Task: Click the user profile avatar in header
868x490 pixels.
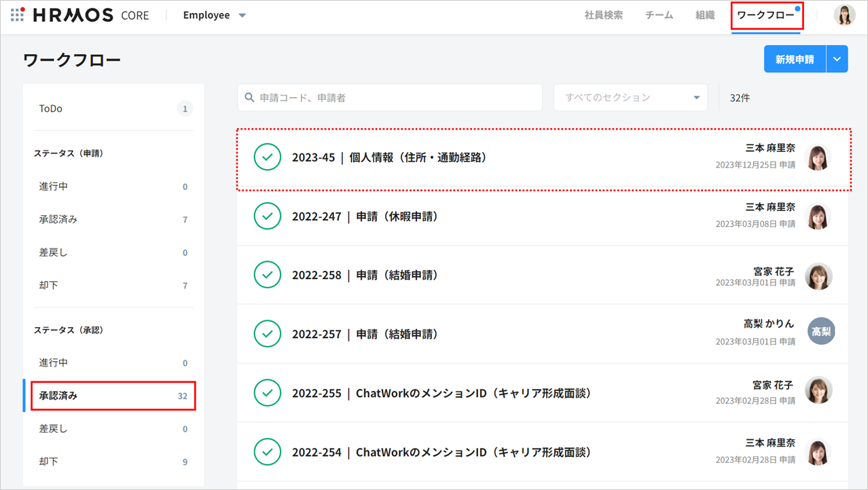Action: [844, 15]
